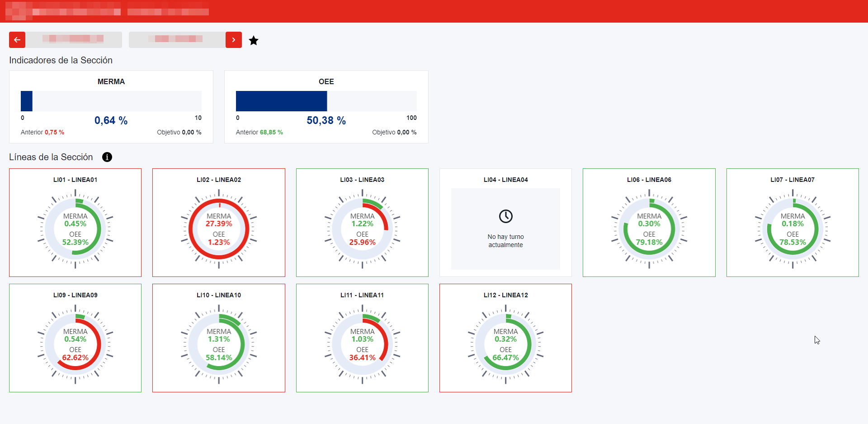Open the LI01 - LINEA01 gauge card
This screenshot has width=868, height=424.
tap(75, 223)
